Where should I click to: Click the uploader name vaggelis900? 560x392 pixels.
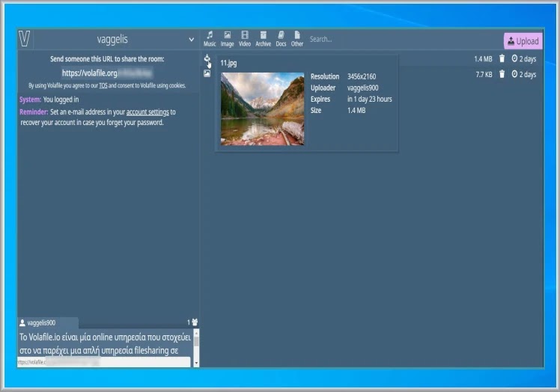362,88
